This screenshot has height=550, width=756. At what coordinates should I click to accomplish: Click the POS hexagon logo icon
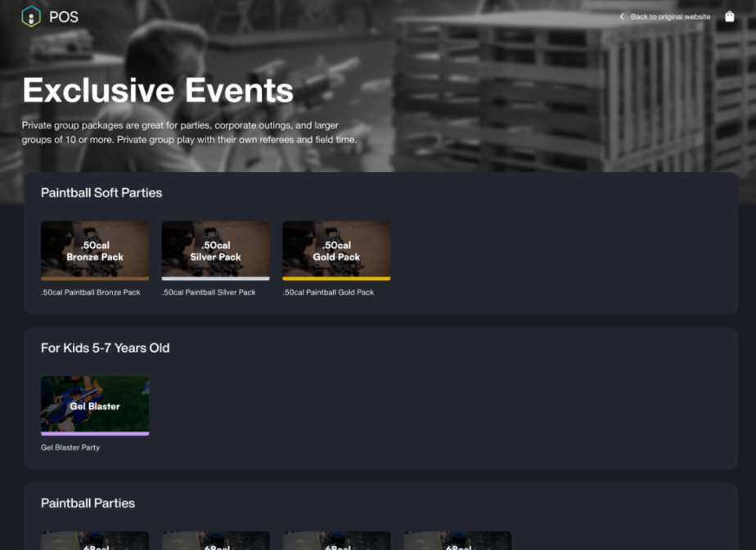click(28, 16)
